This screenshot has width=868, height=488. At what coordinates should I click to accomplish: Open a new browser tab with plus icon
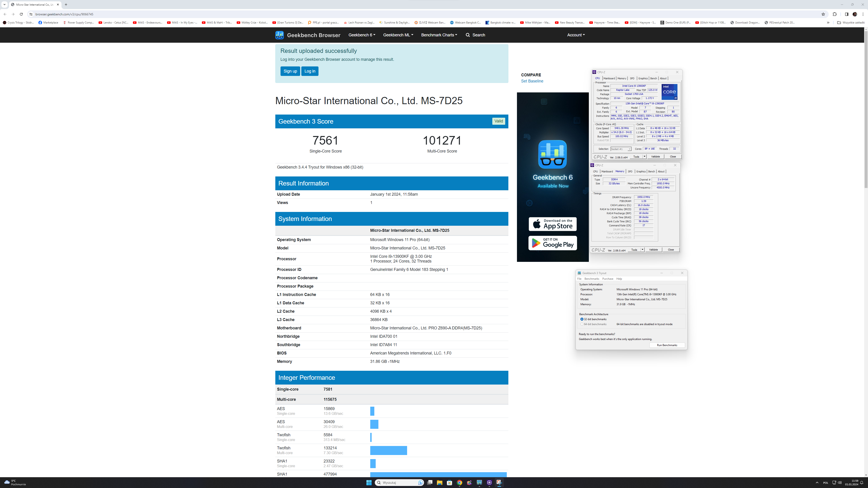click(66, 4)
